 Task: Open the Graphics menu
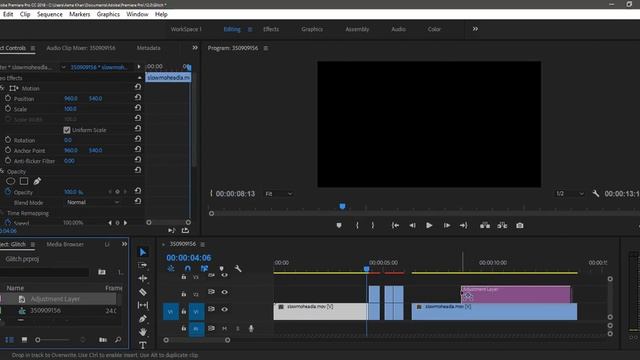[x=108, y=14]
